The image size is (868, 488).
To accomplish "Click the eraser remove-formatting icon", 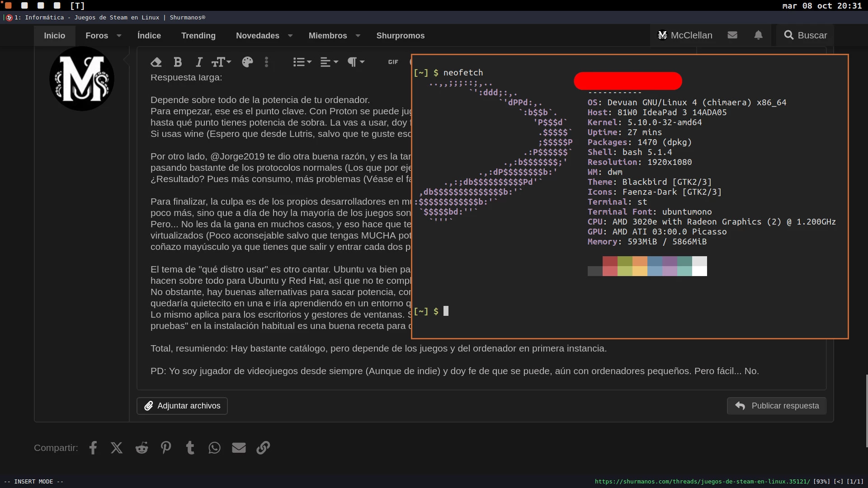I will [x=156, y=62].
